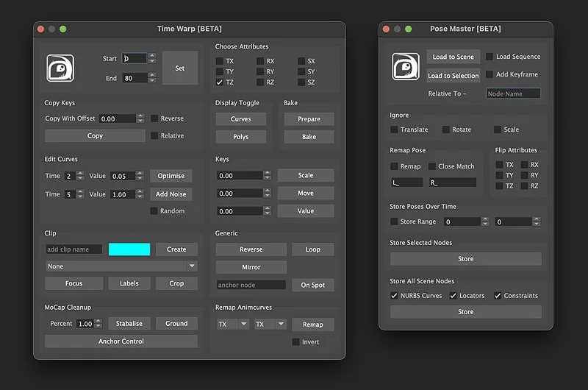Click the Crop button in Clip
Image resolution: width=588 pixels, height=390 pixels.
click(x=176, y=283)
